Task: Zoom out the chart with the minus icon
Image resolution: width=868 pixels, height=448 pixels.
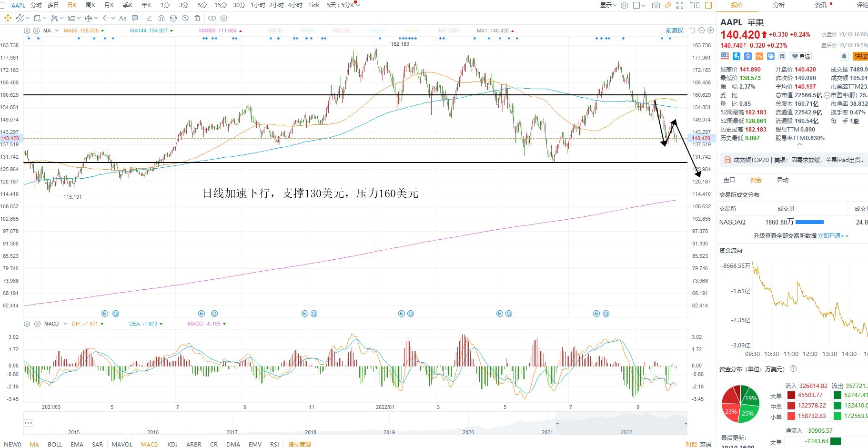Action: pos(701,31)
